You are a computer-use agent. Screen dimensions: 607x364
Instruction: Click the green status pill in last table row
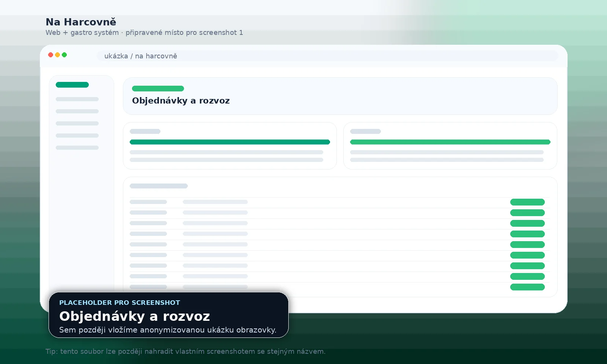point(527,287)
